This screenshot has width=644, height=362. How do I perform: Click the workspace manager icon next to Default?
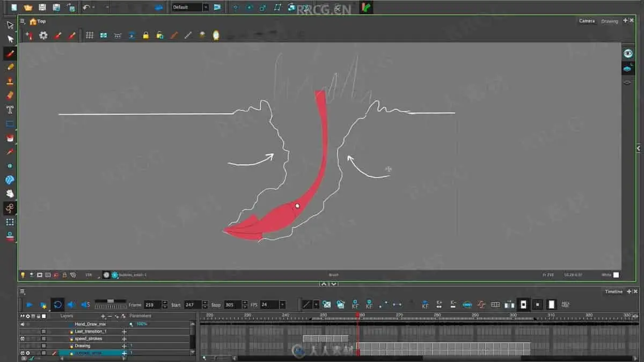pos(217,8)
